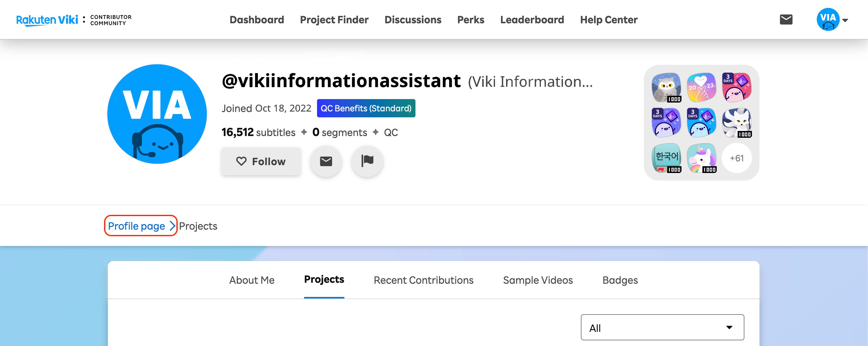
Task: Select the Projects tab
Action: [324, 279]
